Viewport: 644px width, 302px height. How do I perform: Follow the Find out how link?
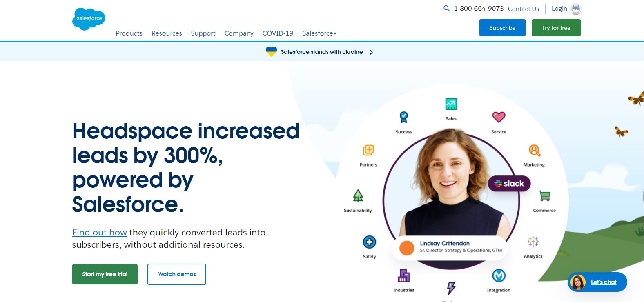tap(100, 233)
